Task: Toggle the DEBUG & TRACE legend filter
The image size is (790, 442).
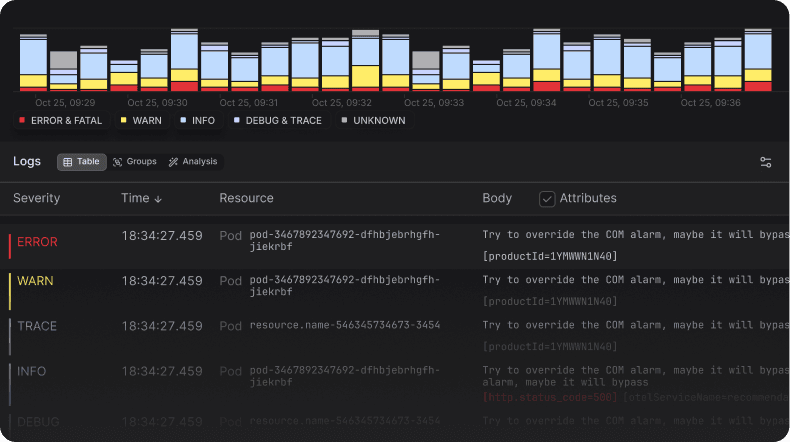Action: pos(277,120)
